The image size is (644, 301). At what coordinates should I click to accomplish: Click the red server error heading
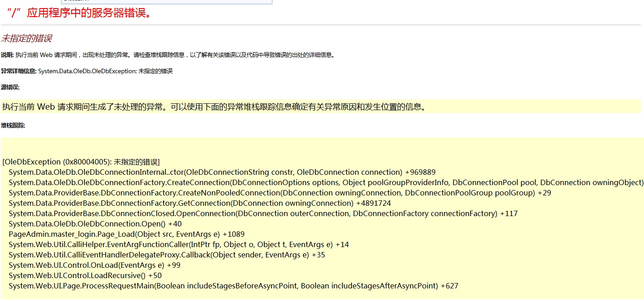[x=79, y=13]
